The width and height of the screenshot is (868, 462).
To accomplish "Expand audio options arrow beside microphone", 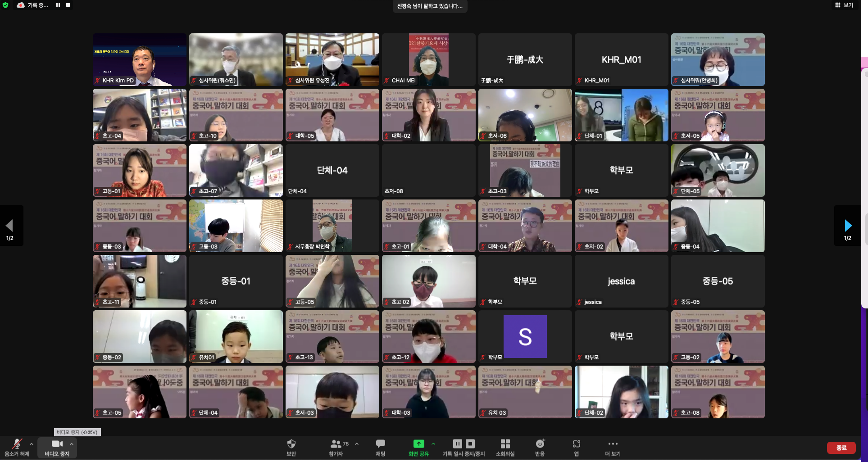I will pyautogui.click(x=31, y=444).
